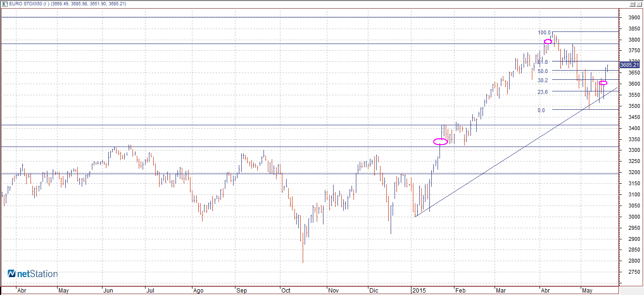The height and width of the screenshot is (295, 644).
Task: Click the Oct date axis label
Action: [x=286, y=291]
